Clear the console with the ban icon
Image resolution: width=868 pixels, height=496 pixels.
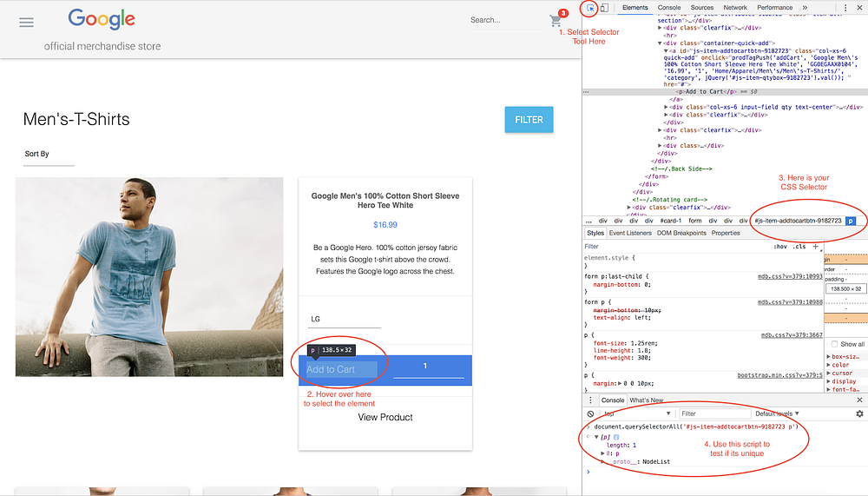(x=590, y=414)
